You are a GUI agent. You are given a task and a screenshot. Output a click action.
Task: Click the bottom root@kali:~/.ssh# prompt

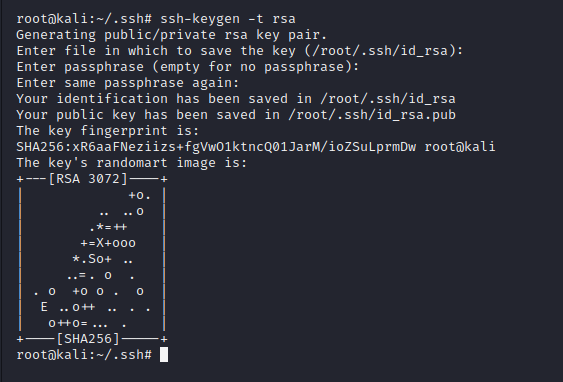point(84,355)
